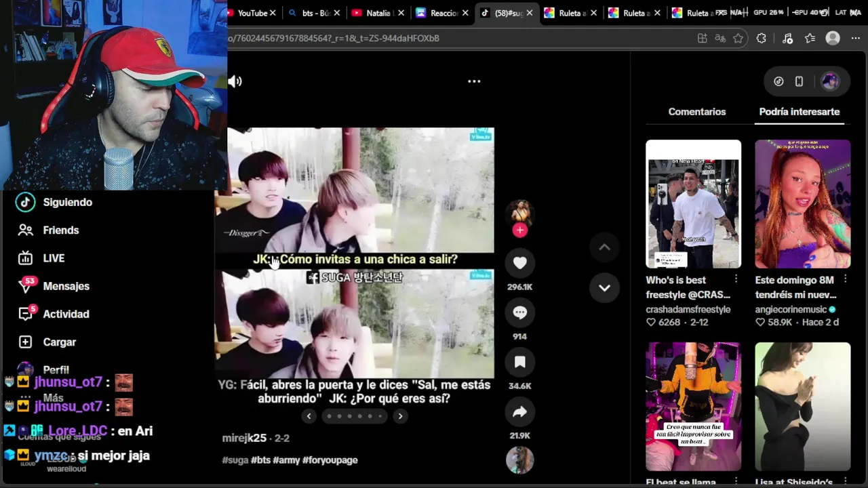Add page to favorites with the star

tap(738, 39)
